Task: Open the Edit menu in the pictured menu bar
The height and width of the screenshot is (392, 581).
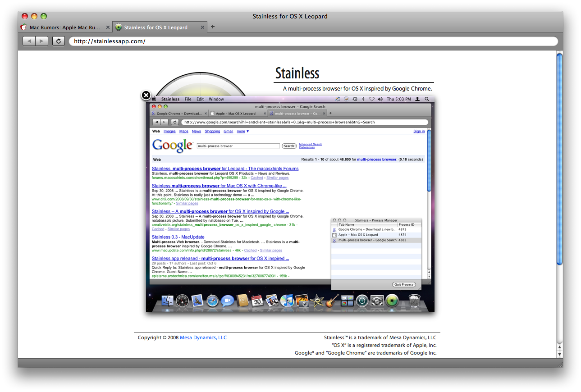Action: (x=200, y=99)
